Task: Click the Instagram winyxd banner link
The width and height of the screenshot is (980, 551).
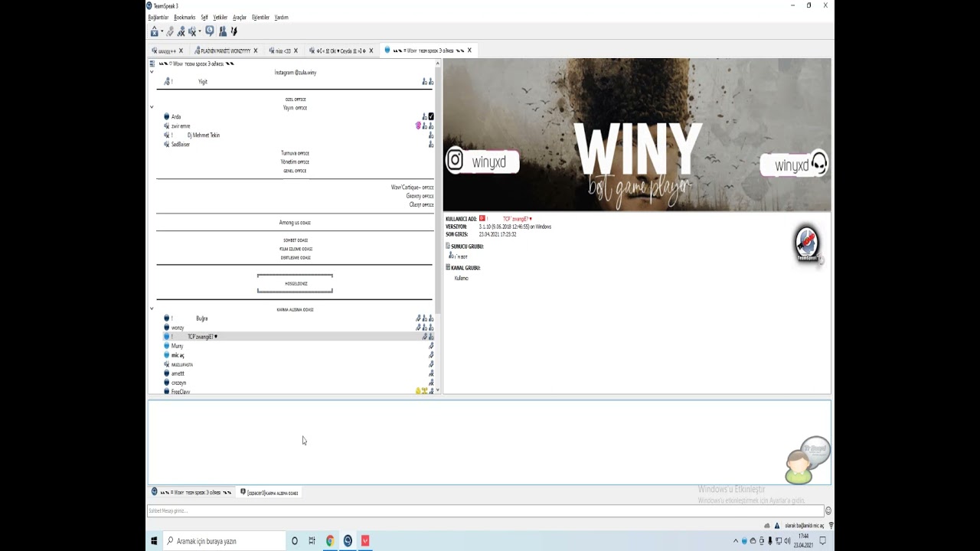Action: pyautogui.click(x=482, y=161)
